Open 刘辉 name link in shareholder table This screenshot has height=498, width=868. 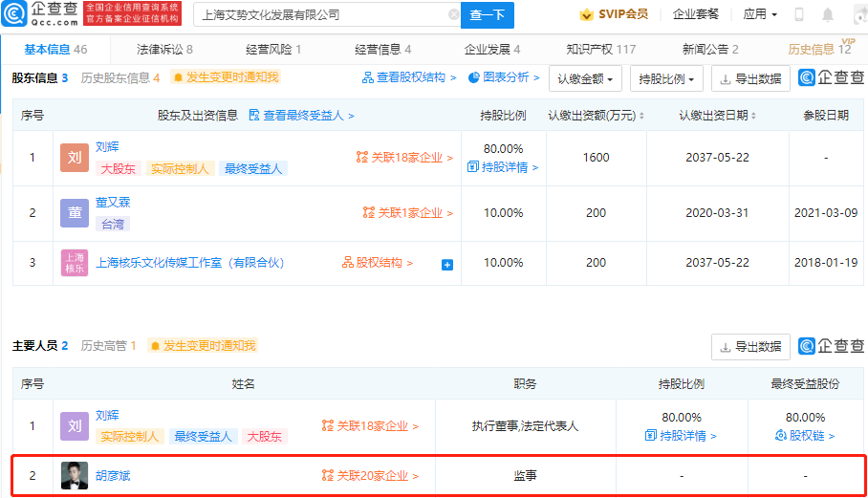tap(107, 146)
